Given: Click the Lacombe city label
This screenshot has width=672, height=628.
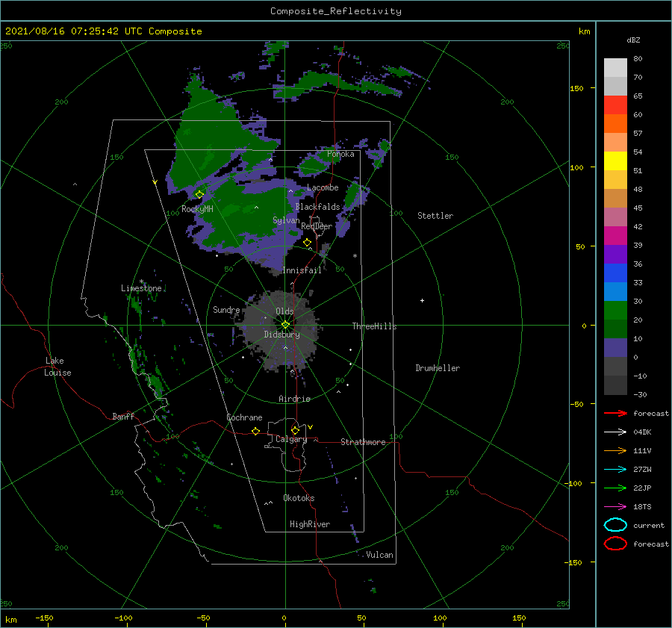Looking at the screenshot, I should (x=323, y=187).
